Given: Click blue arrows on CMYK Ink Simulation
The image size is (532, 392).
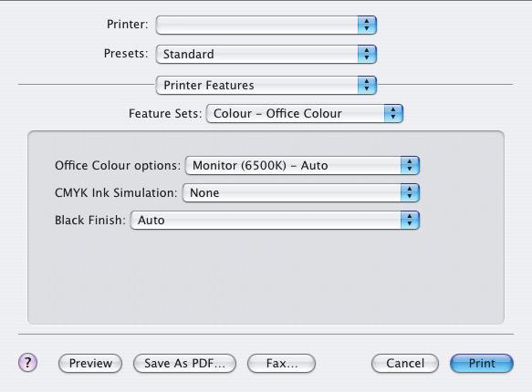Looking at the screenshot, I should [410, 192].
